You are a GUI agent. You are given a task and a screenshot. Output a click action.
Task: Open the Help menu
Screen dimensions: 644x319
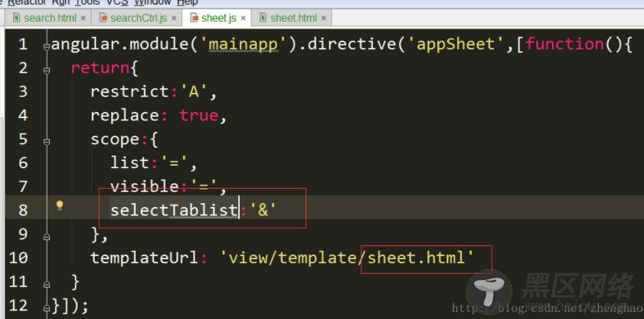pyautogui.click(x=188, y=2)
